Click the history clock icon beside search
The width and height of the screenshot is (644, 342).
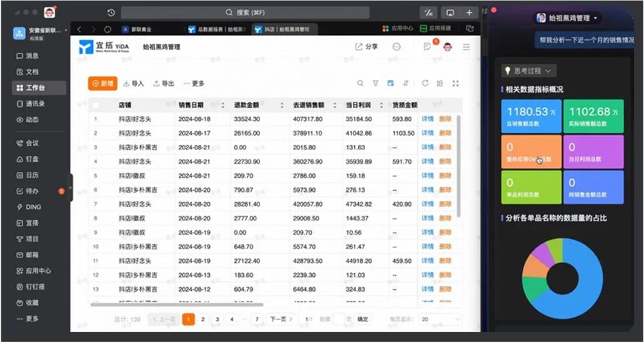(111, 13)
